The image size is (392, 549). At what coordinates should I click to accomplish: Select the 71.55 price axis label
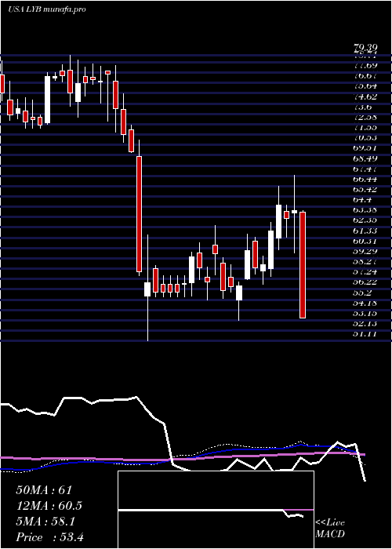click(365, 127)
